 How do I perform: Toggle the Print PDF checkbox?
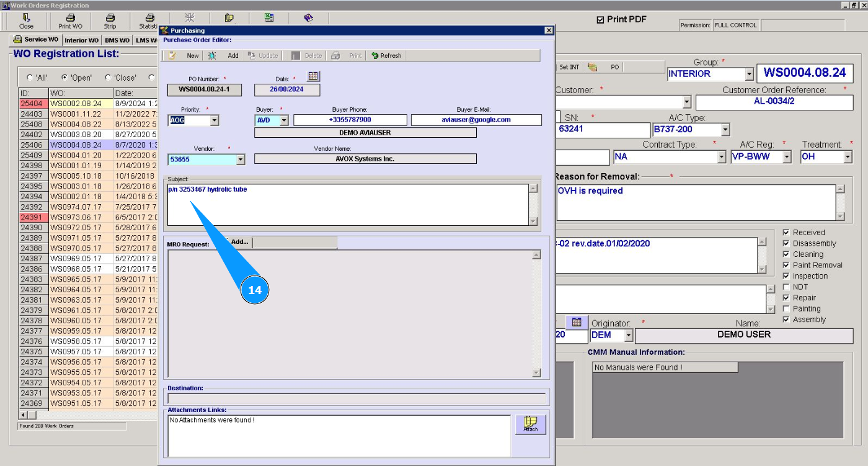coord(600,20)
